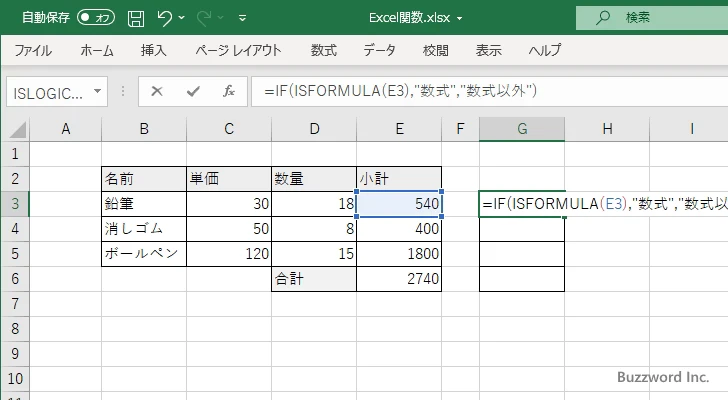
Task: Select column E header
Action: [399, 129]
